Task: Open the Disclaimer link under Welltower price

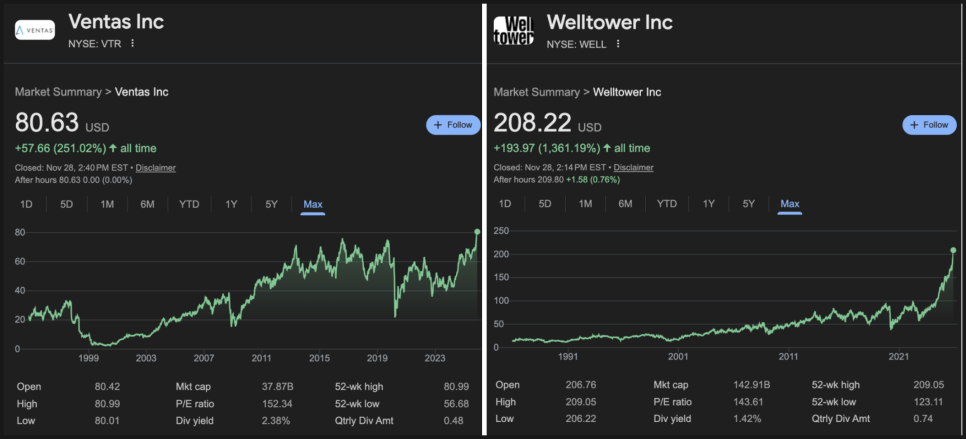Action: pyautogui.click(x=633, y=168)
